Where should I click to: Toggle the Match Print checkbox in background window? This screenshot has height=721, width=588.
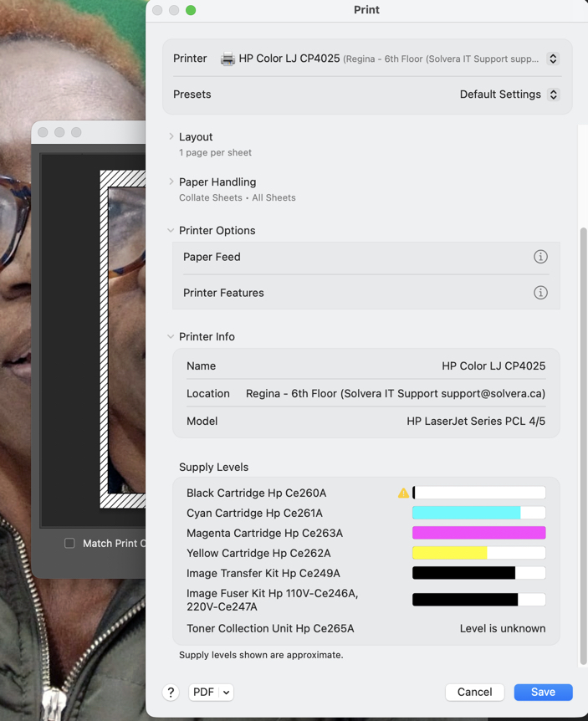(x=69, y=543)
